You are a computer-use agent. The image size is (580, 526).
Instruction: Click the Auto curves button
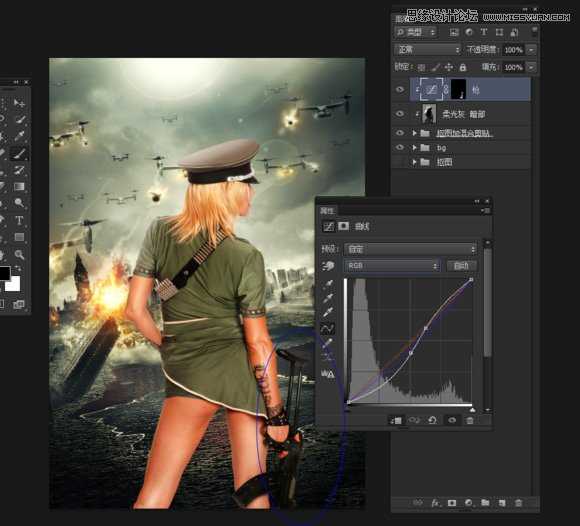point(461,266)
